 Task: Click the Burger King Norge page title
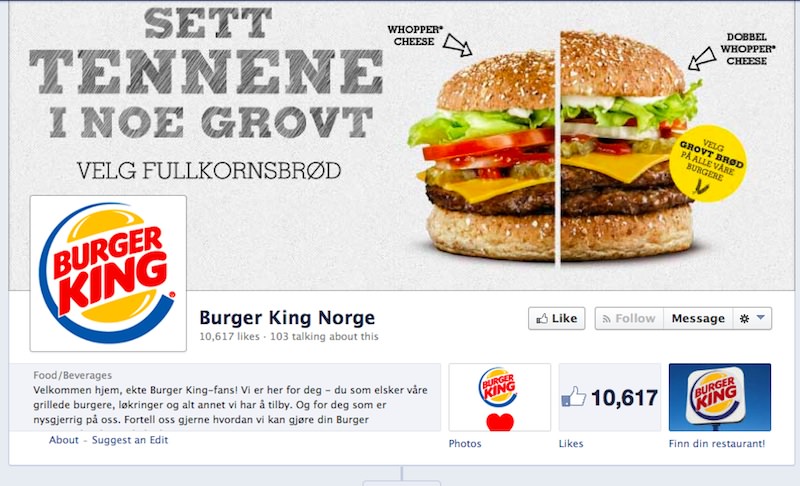(287, 318)
